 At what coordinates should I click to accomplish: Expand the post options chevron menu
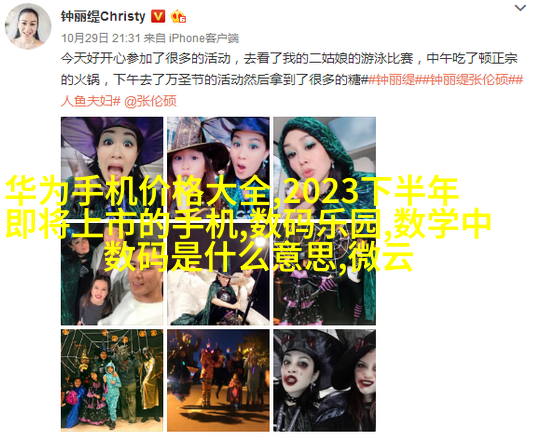520,8
